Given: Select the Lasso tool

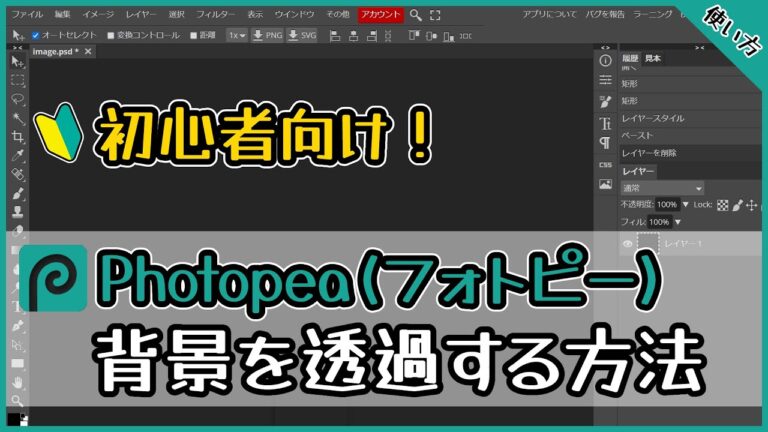Looking at the screenshot, I should [x=18, y=99].
